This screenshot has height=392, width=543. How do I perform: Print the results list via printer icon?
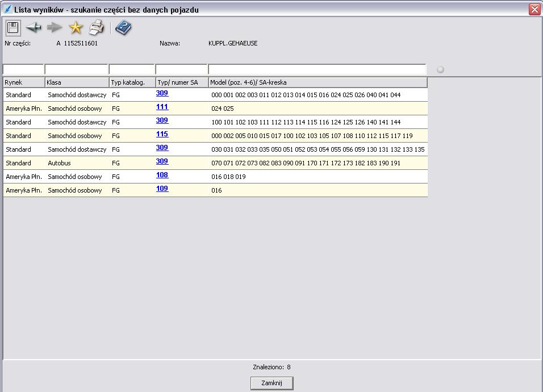pos(97,27)
